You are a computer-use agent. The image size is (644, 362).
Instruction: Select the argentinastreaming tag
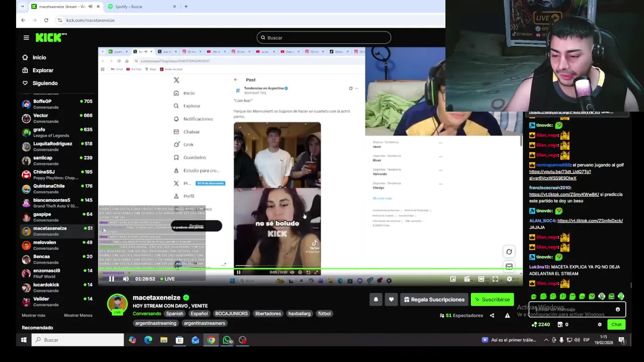click(x=155, y=323)
